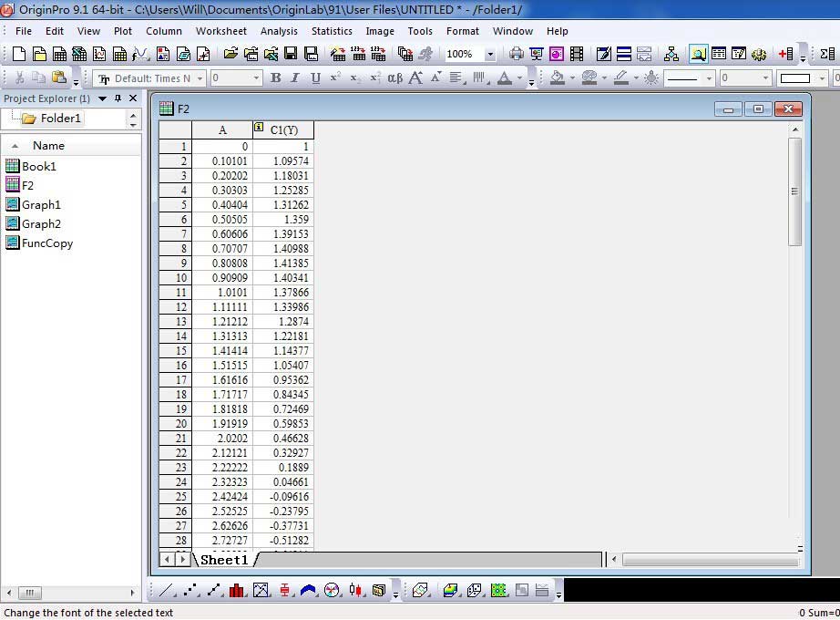Select Graph2 in Project Explorer
The height and width of the screenshot is (620, 840).
pos(33,223)
